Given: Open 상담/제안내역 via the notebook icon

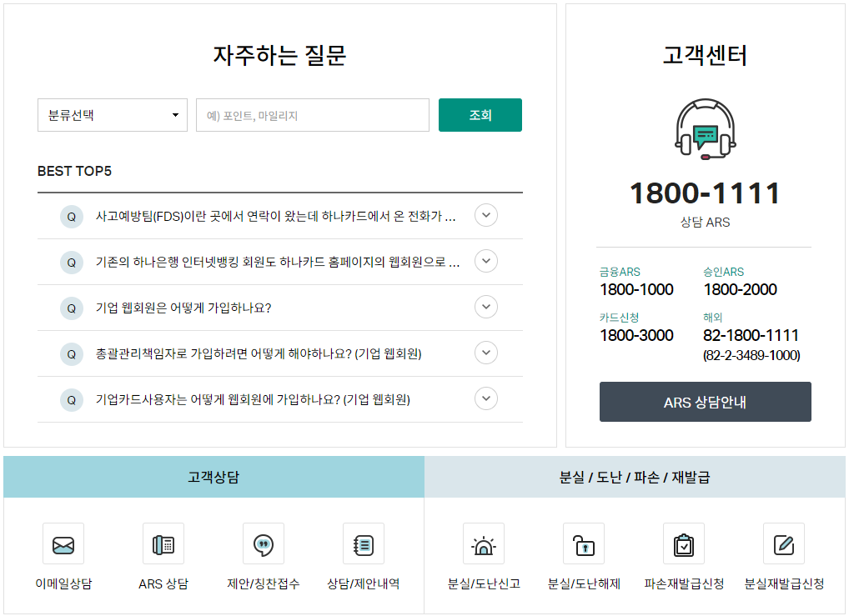Looking at the screenshot, I should (x=364, y=543).
